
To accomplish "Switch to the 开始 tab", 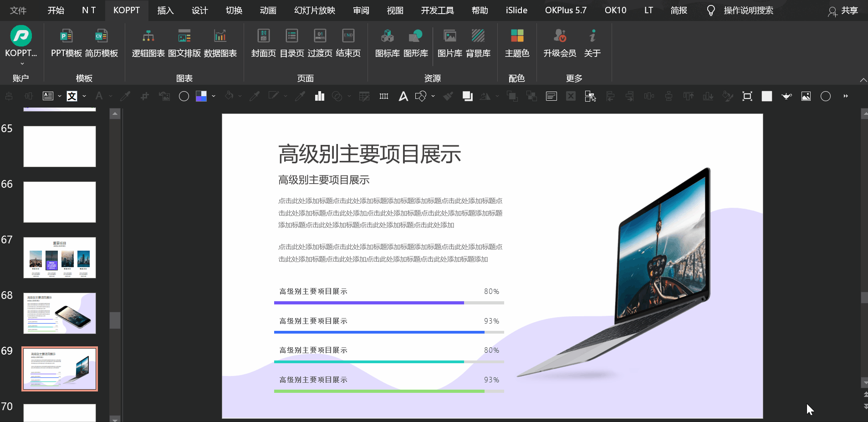I will pyautogui.click(x=56, y=10).
